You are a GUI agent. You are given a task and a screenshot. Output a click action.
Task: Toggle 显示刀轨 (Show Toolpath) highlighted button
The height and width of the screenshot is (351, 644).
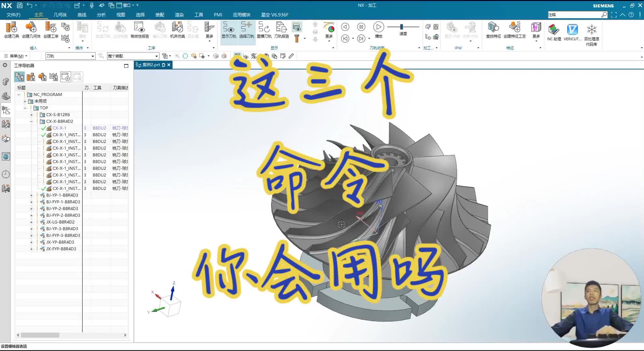229,31
